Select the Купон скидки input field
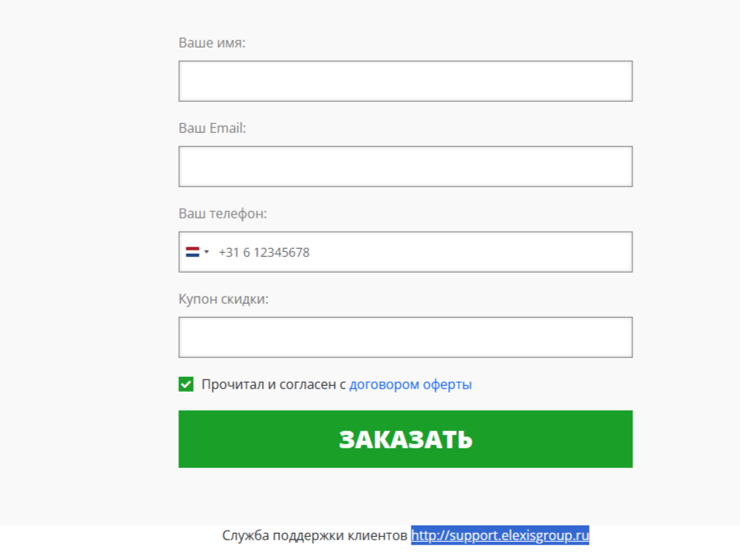This screenshot has height=560, width=740. point(405,337)
